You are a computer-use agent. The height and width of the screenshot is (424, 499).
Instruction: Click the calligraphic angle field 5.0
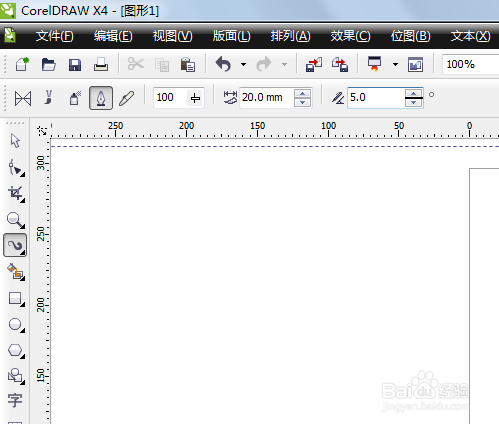(376, 98)
